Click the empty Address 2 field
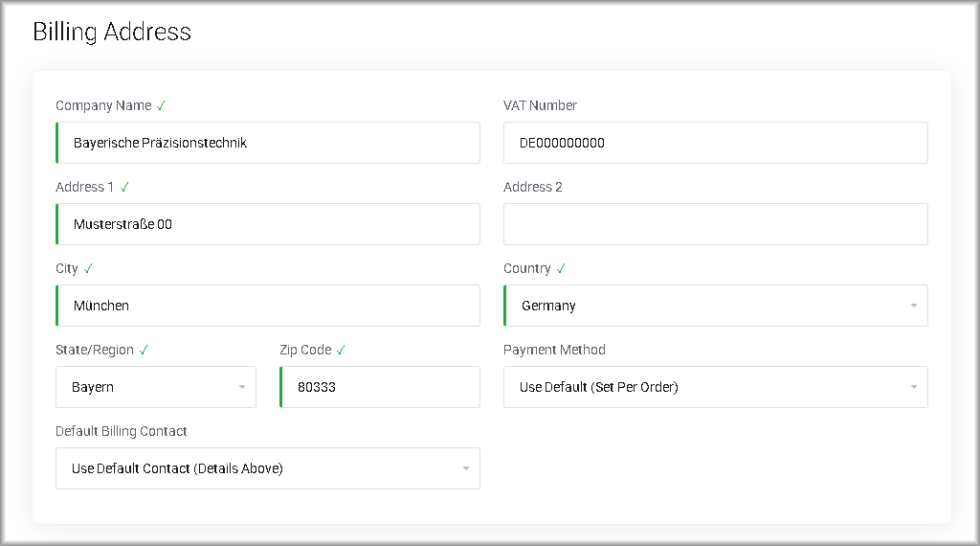 click(x=715, y=224)
